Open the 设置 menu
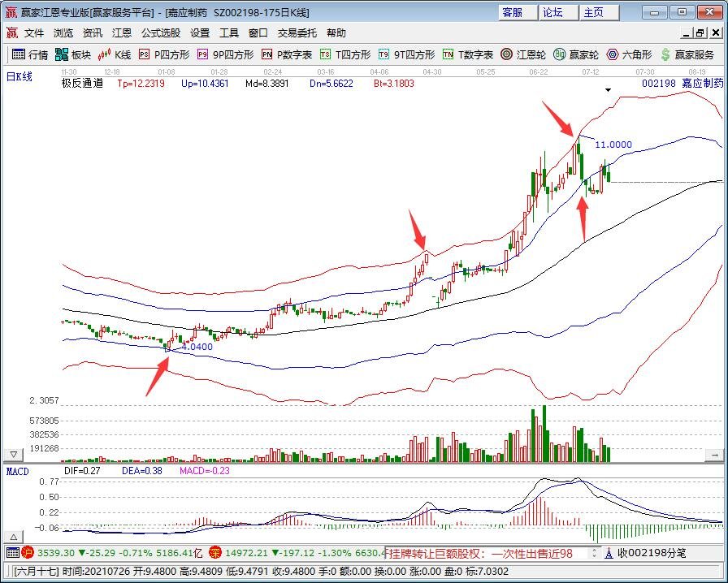The height and width of the screenshot is (583, 728). [x=200, y=33]
